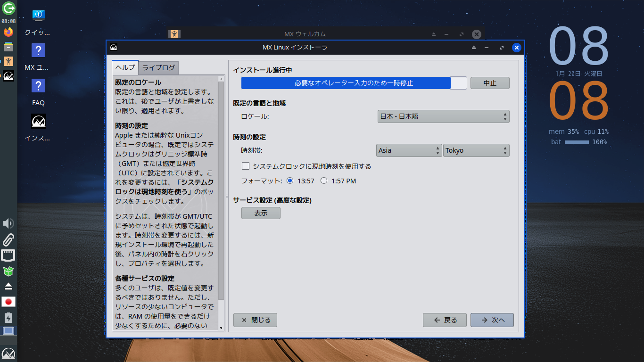Open the FAQ desktop icon

(x=39, y=86)
